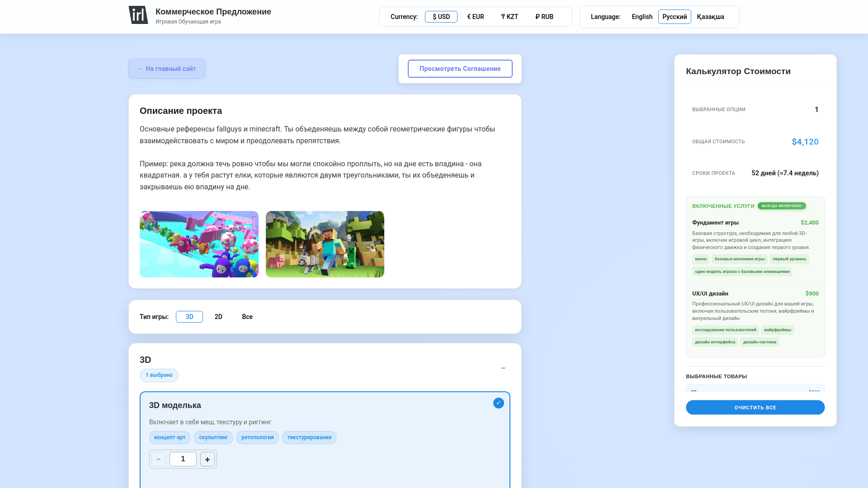868x488 pixels.
Task: Open the Fall Guys reference image
Action: (x=199, y=244)
